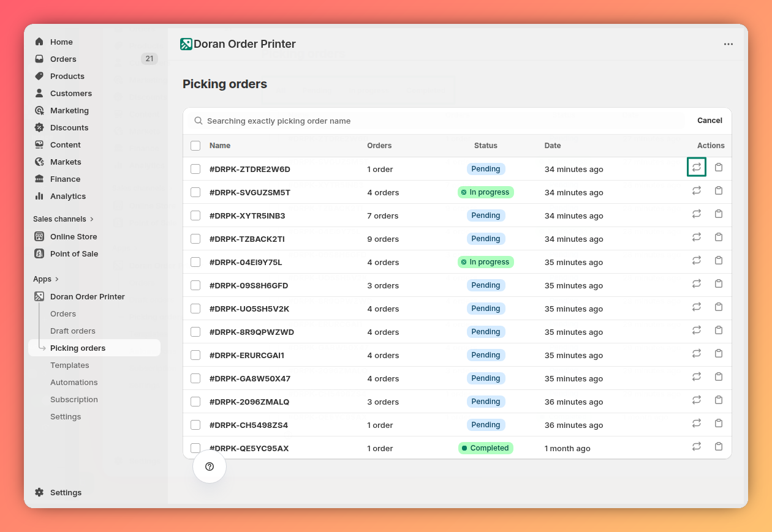
Task: Check the box for #DRPK-04EI9Y75L
Action: coord(195,262)
